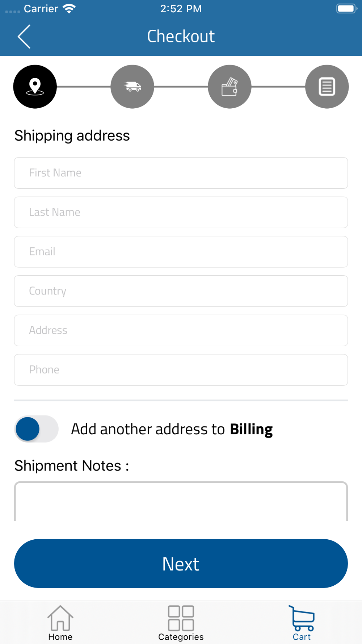Switch to the Categories tab label
The height and width of the screenshot is (644, 362).
click(x=181, y=637)
